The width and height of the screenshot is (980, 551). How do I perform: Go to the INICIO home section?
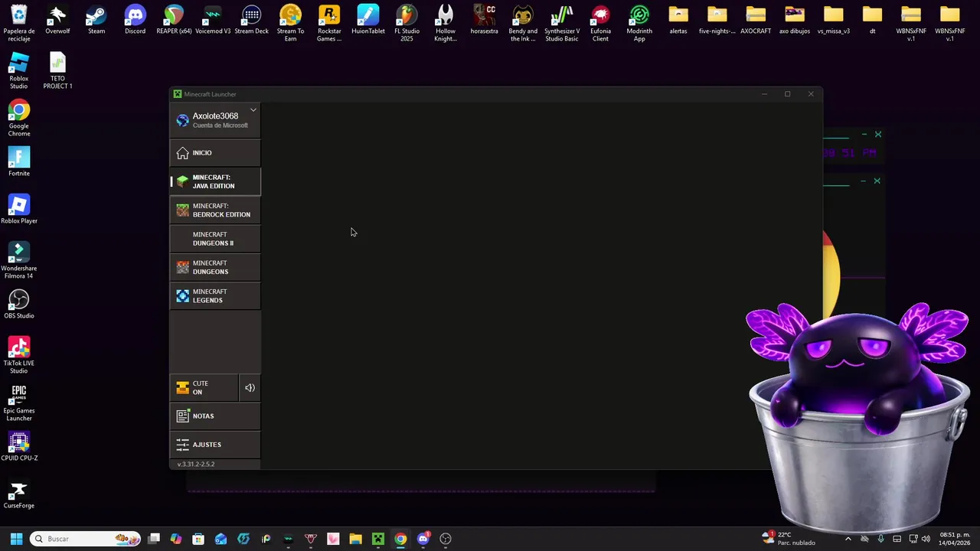coord(215,153)
